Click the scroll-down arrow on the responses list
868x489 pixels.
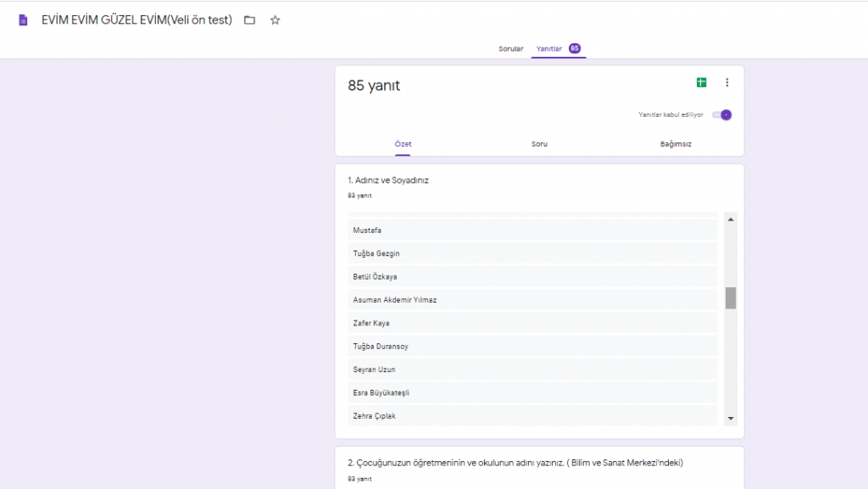pos(730,418)
